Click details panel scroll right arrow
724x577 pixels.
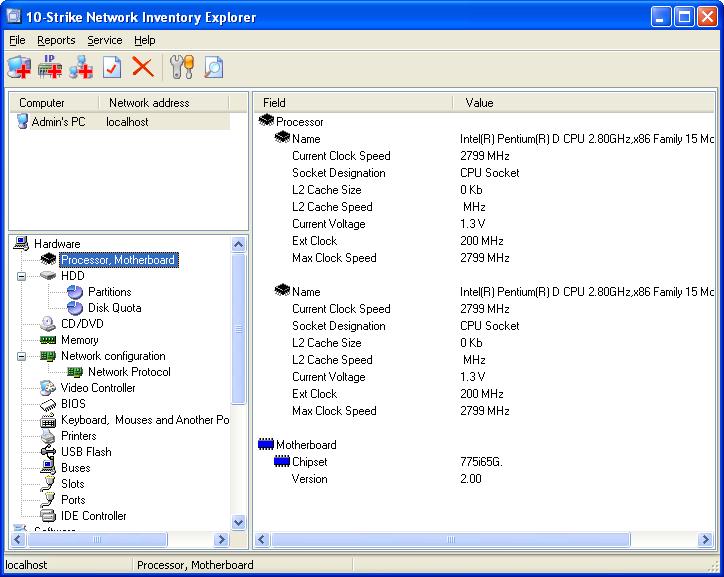[706, 539]
